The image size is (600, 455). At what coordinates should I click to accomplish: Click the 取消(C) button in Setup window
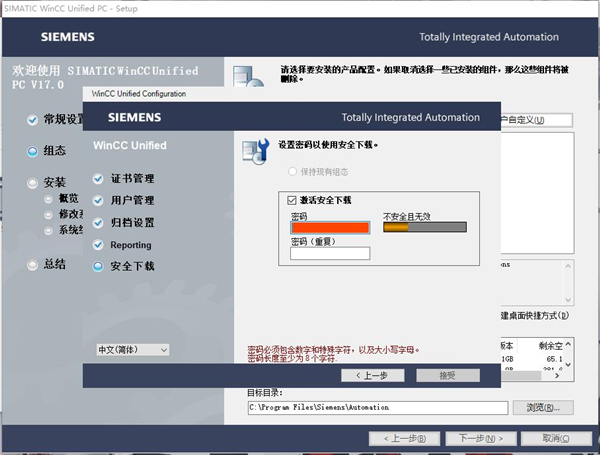click(x=556, y=439)
